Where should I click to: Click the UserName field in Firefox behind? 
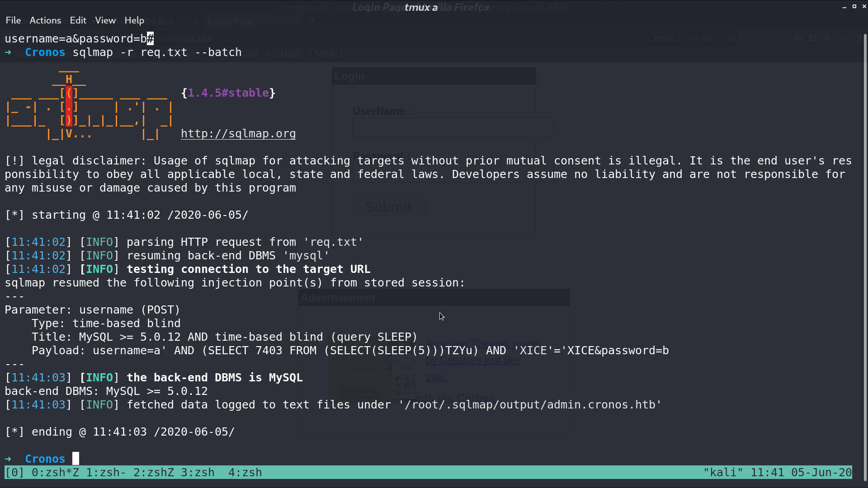tap(453, 127)
